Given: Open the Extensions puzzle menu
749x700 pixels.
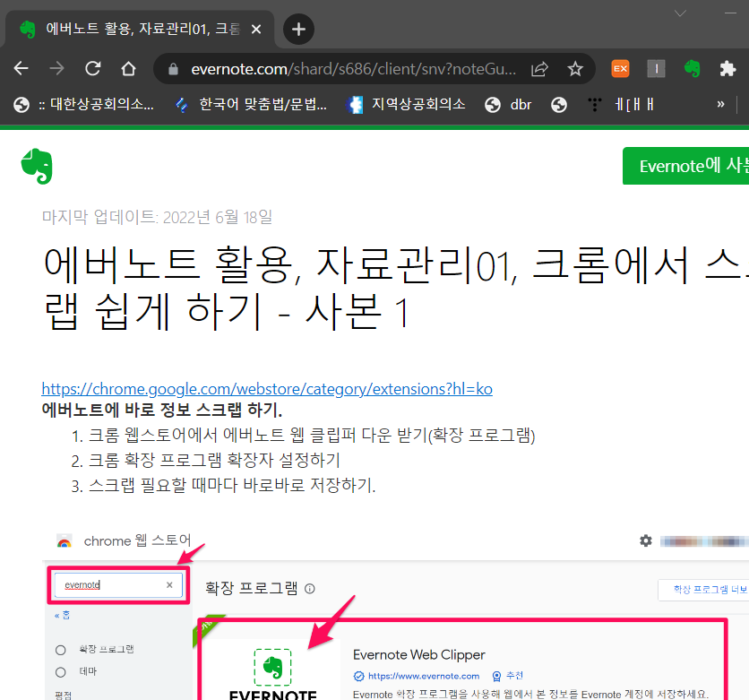Looking at the screenshot, I should coord(727,69).
